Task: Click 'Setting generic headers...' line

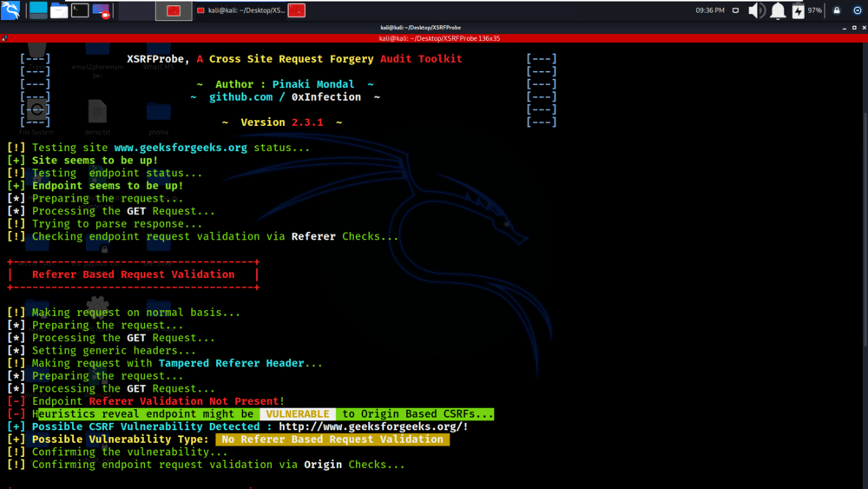Action: (x=102, y=351)
